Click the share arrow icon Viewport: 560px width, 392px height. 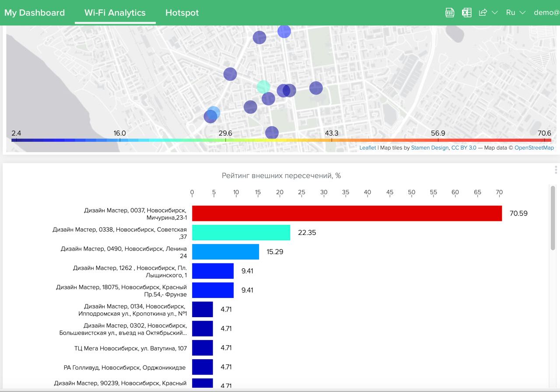483,13
